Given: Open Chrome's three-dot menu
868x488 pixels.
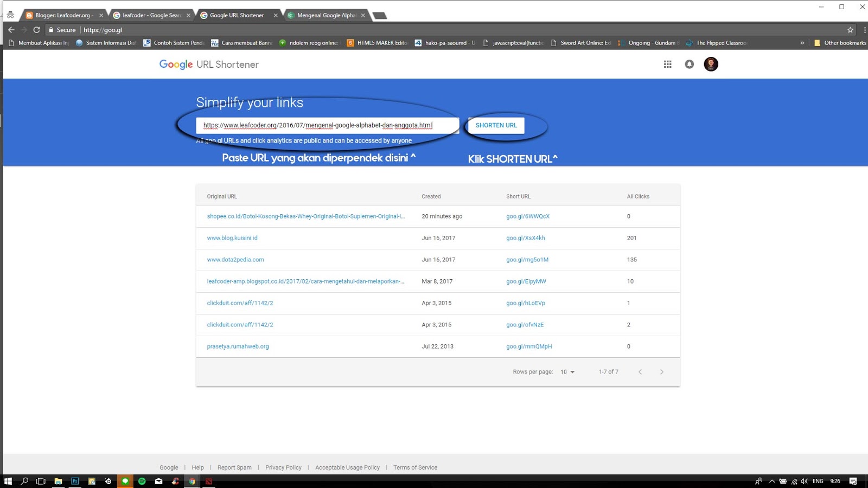Looking at the screenshot, I should click(x=864, y=30).
